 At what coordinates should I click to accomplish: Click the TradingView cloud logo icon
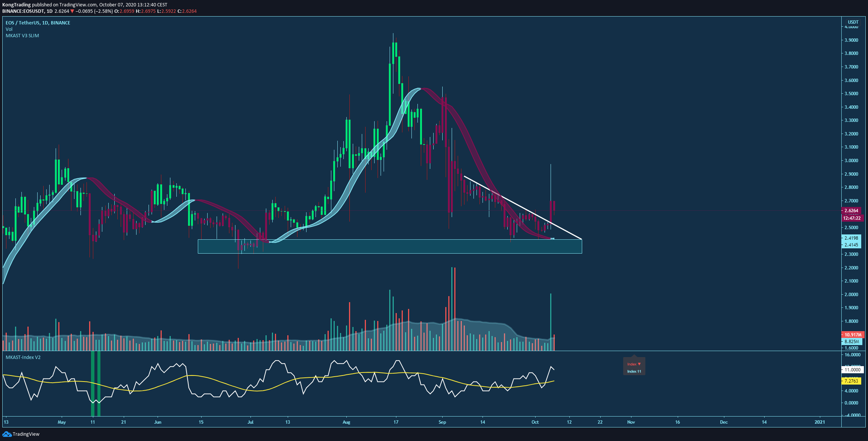[7, 434]
